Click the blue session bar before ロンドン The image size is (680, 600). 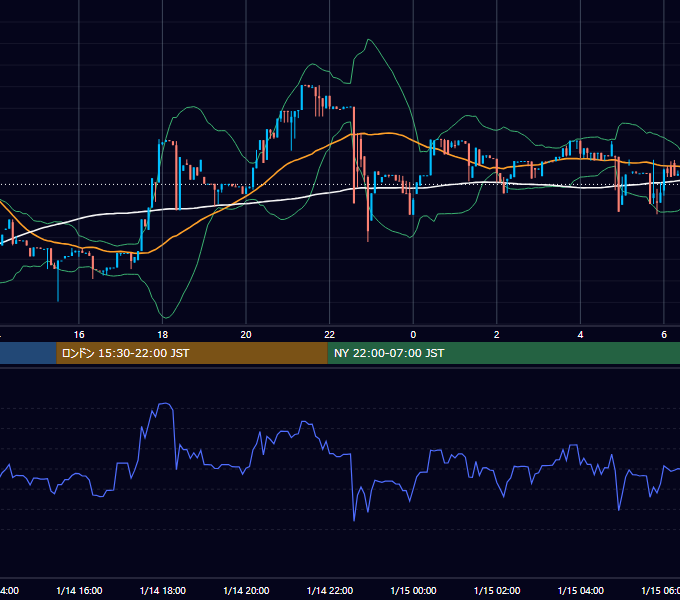[28, 353]
